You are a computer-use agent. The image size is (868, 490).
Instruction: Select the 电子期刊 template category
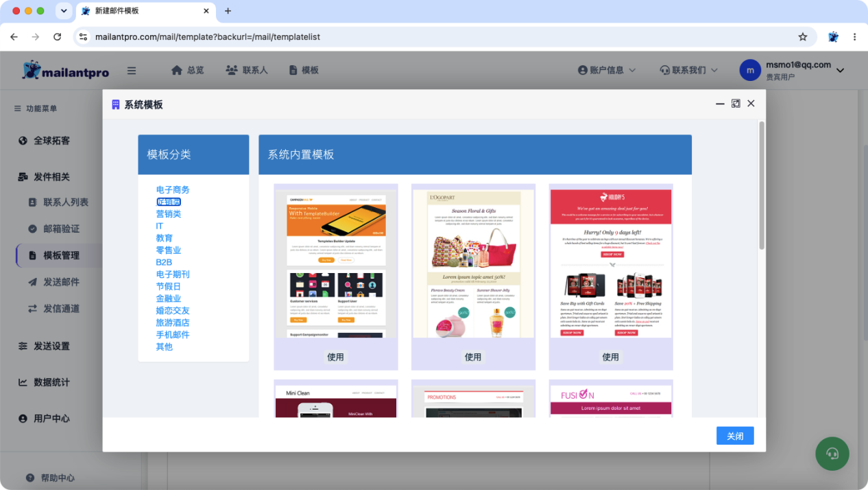(x=173, y=275)
